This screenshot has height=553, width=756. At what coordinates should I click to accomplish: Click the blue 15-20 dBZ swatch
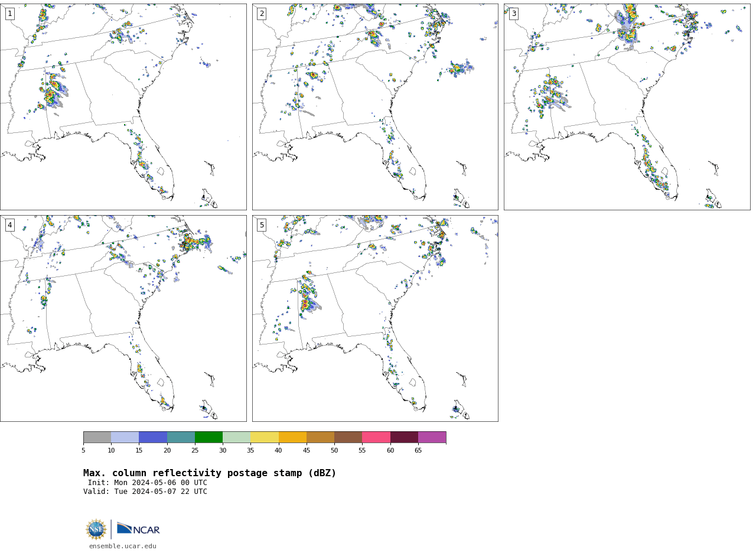point(153,437)
